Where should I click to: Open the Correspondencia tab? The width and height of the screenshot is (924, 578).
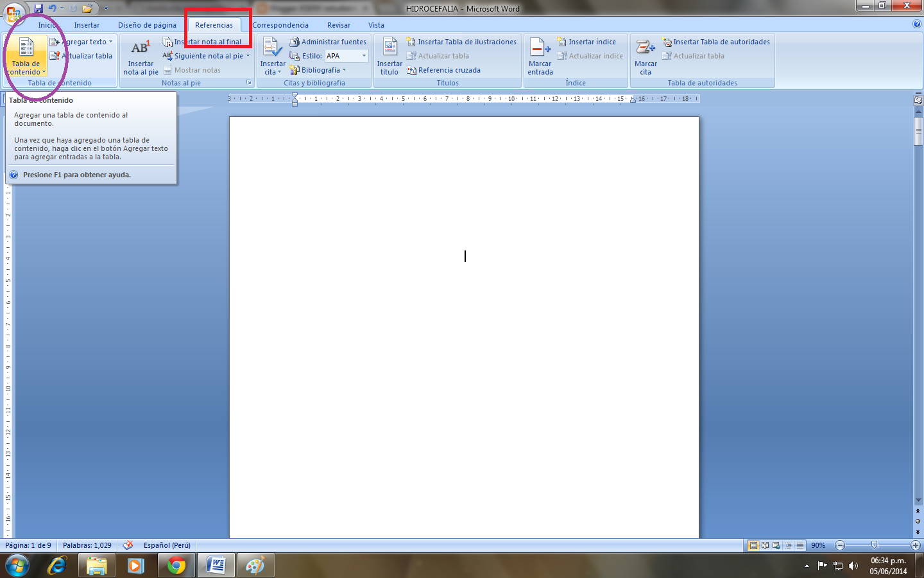(x=280, y=25)
